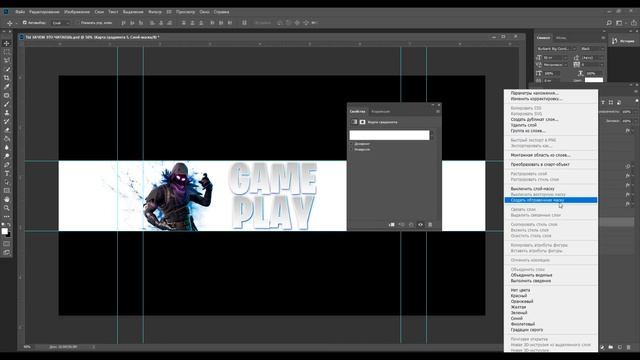Open the Файл menu
Image resolution: width=640 pixels, height=360 pixels.
click(x=20, y=12)
